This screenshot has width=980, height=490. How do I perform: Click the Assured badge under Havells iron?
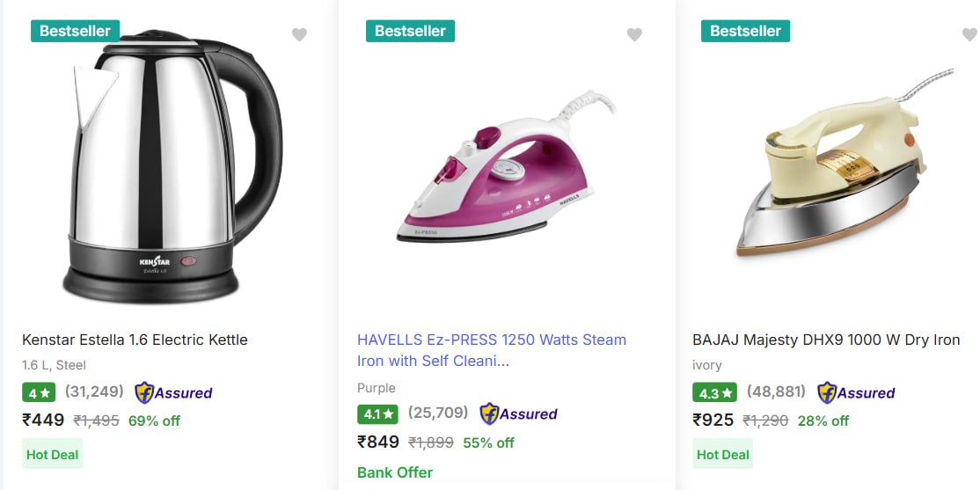(518, 413)
